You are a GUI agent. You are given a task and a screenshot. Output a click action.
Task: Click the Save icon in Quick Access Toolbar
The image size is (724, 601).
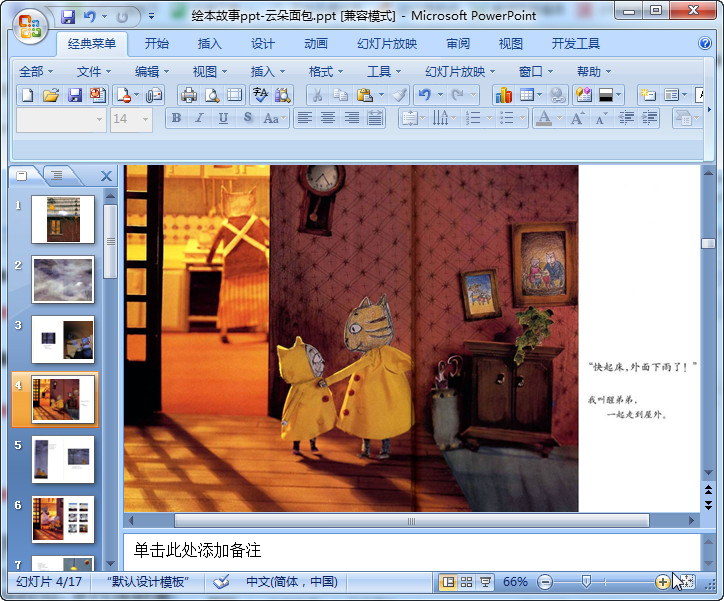68,17
